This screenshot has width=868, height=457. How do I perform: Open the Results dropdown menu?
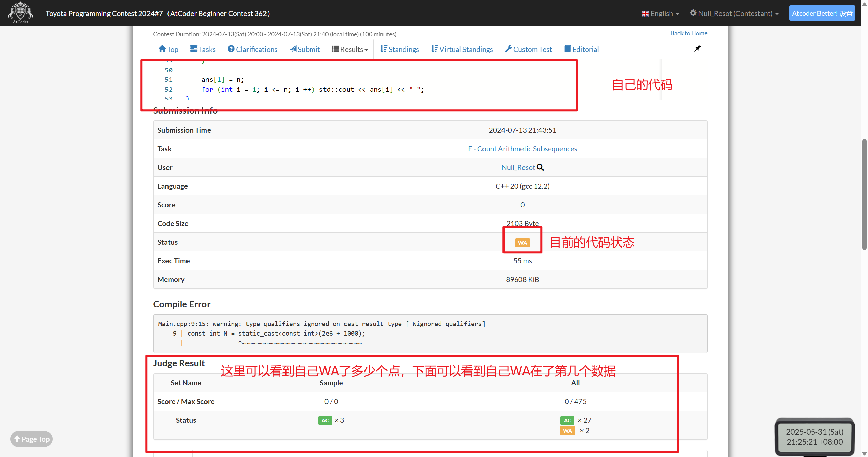pyautogui.click(x=350, y=49)
